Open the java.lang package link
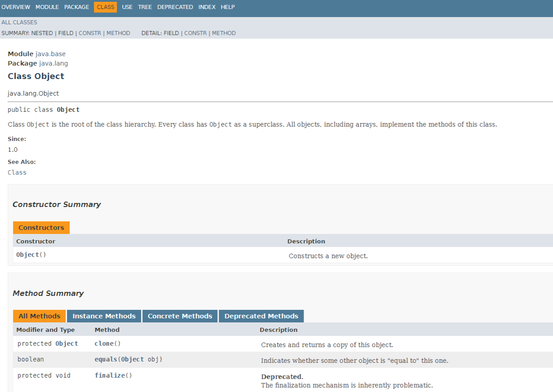 (53, 63)
